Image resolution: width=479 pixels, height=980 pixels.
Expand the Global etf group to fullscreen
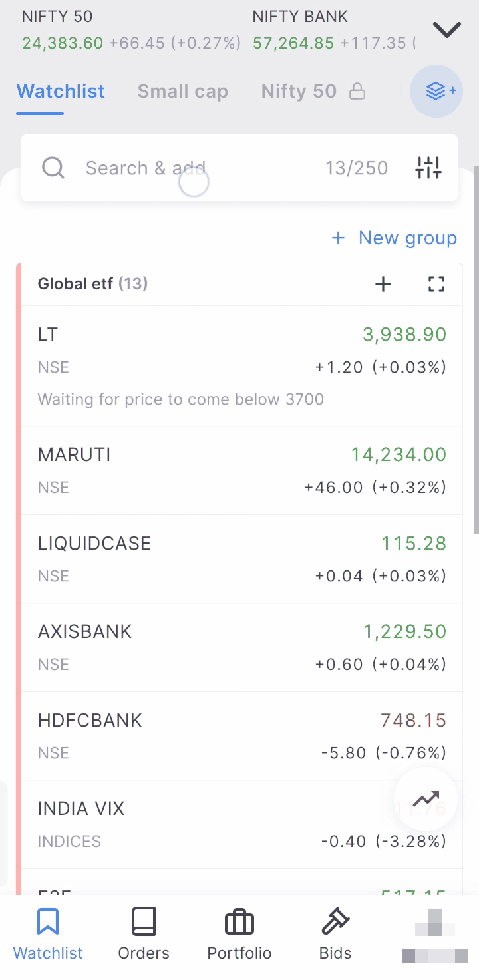tap(436, 285)
